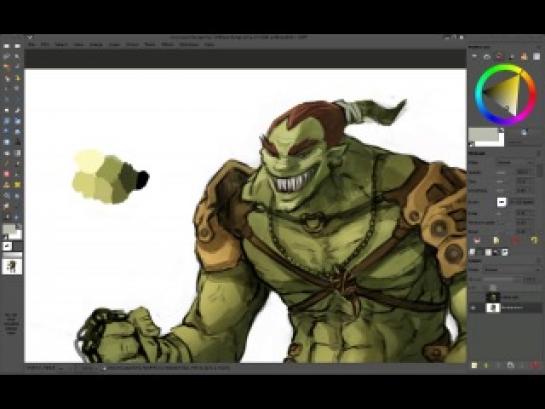Open layers panel configure tab menu

(x=539, y=260)
